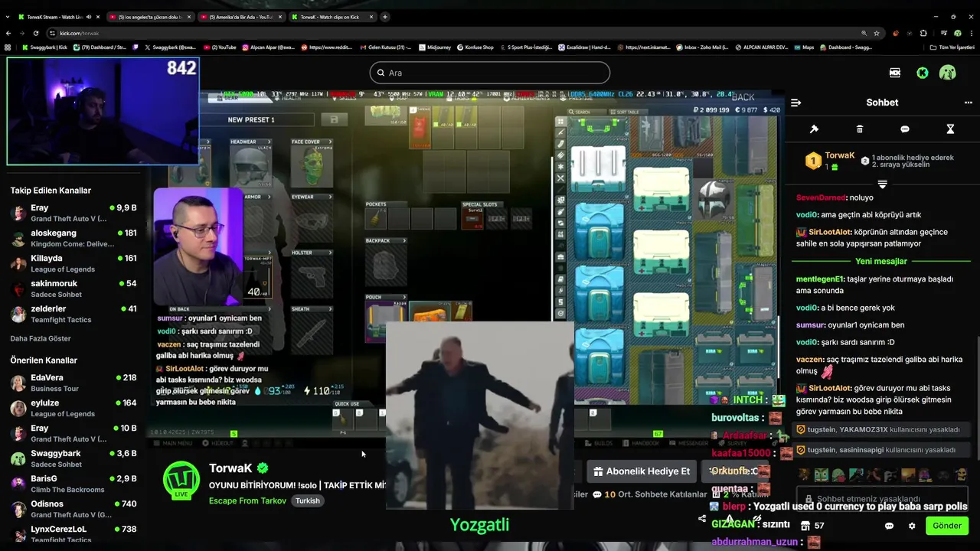Open Swaggybark | Kick bookmark
This screenshot has width=980, height=551.
pyautogui.click(x=45, y=47)
